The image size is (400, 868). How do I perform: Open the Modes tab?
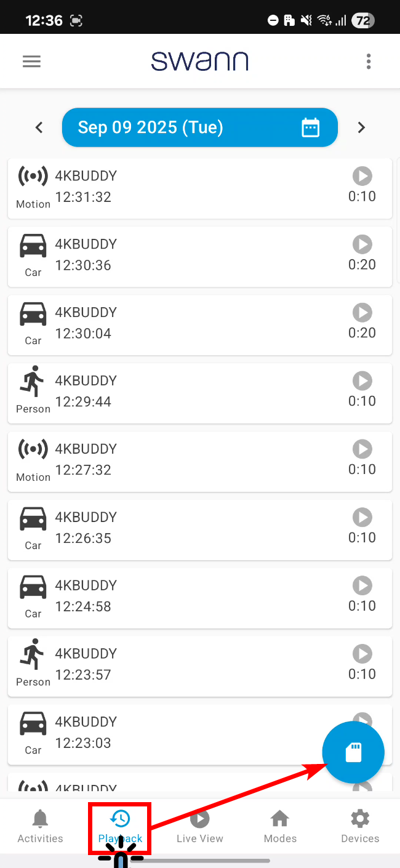pos(280,826)
